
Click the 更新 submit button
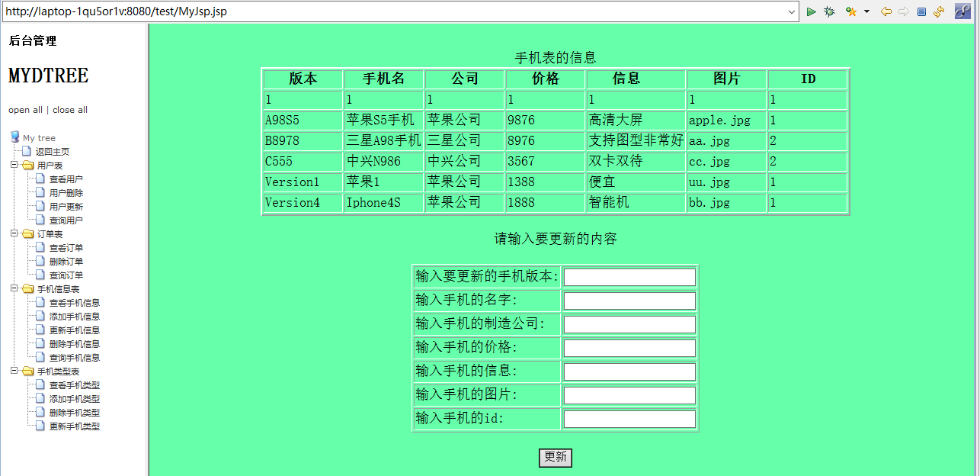point(556,457)
